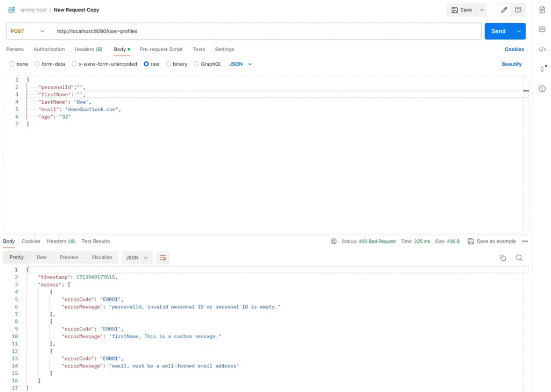Click the firstName custom message error line
Image resolution: width=551 pixels, height=392 pixels.
point(142,336)
